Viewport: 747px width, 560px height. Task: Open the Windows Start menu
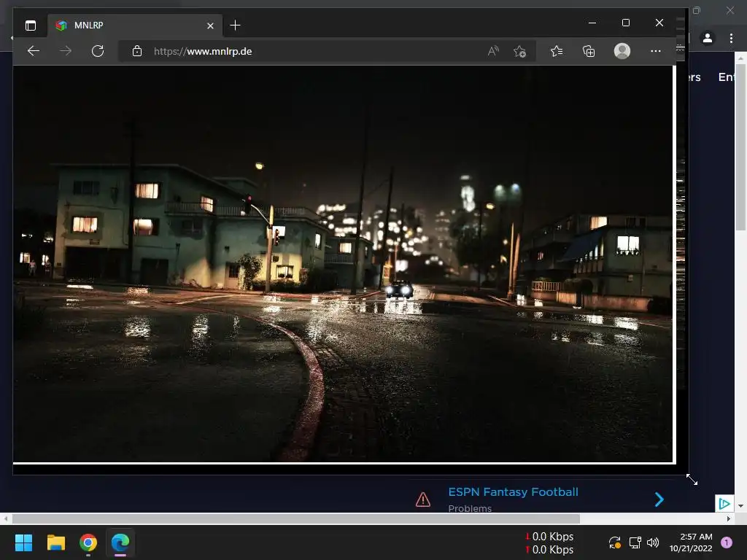(23, 542)
